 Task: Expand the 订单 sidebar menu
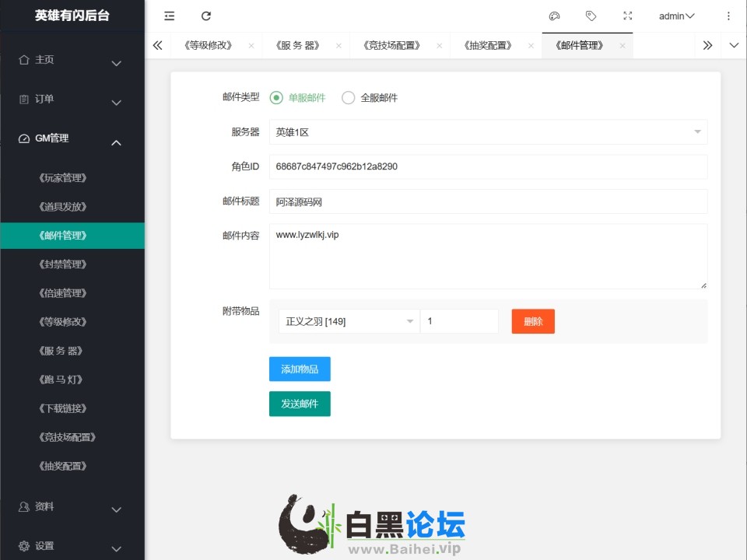coord(72,99)
